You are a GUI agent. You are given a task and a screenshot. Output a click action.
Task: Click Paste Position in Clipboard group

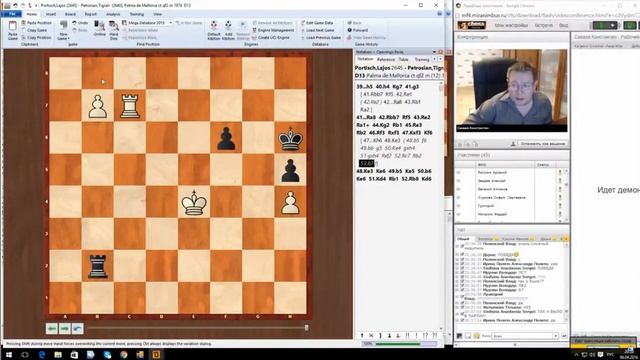(x=36, y=23)
